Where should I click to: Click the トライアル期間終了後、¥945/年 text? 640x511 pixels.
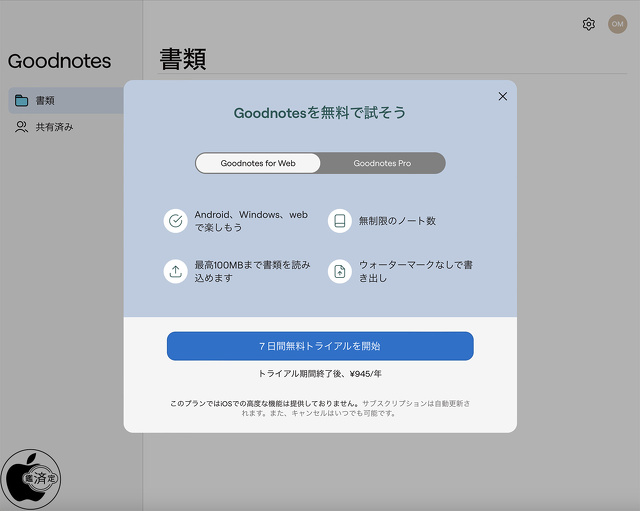pyautogui.click(x=320, y=373)
